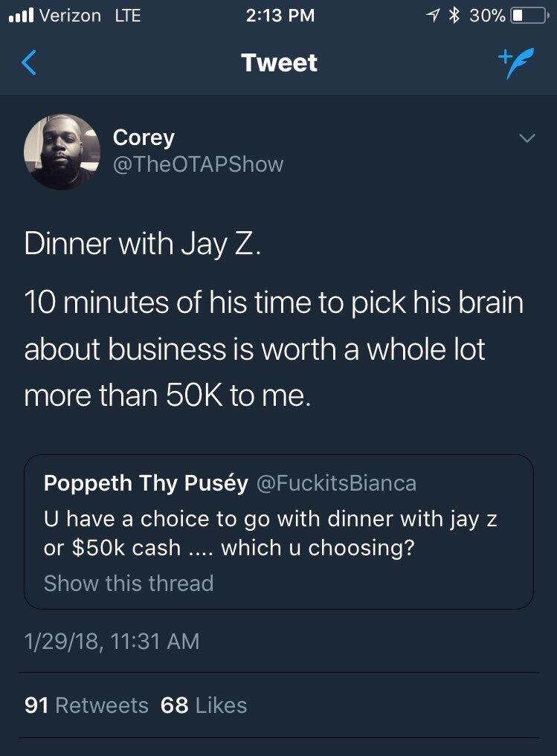
Task: Compose a new tweet with feather icon
Action: 510,64
